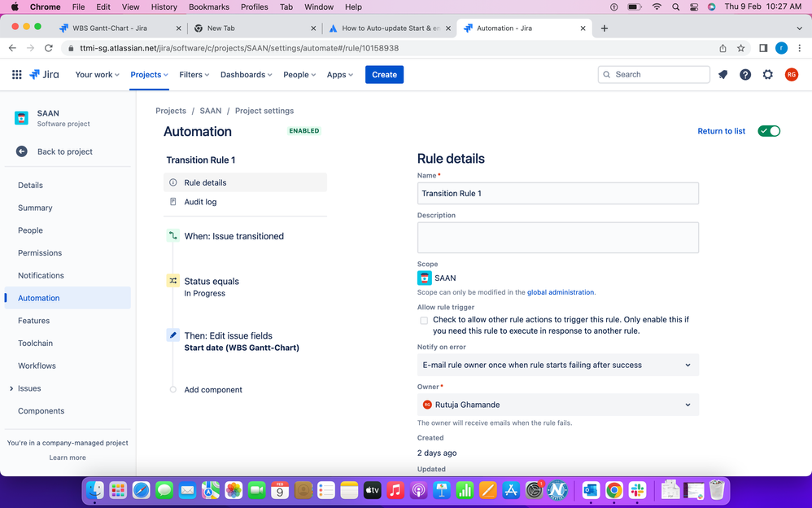Click the Status equals condition icon
Viewport: 812px width, 508px height.
coord(173,281)
